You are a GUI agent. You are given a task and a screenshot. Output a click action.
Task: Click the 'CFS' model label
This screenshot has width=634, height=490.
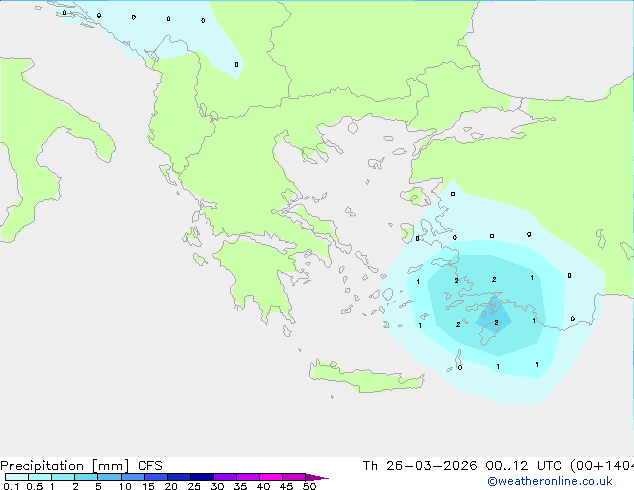(x=150, y=466)
